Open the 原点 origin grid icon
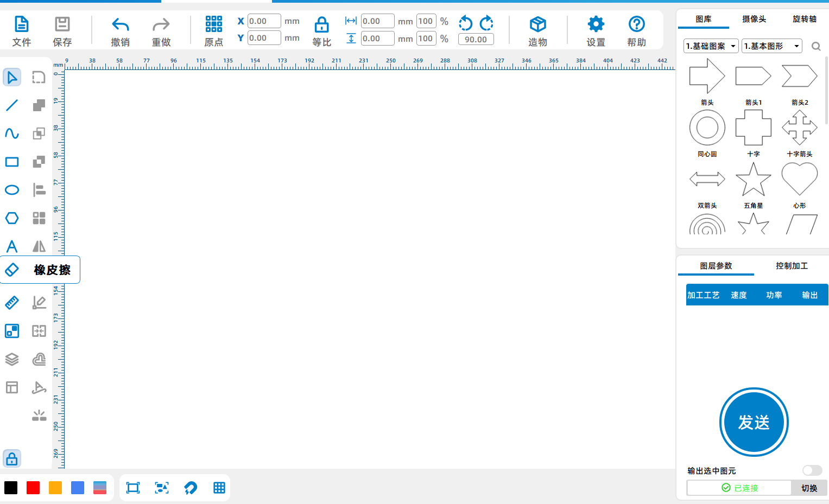 [213, 24]
